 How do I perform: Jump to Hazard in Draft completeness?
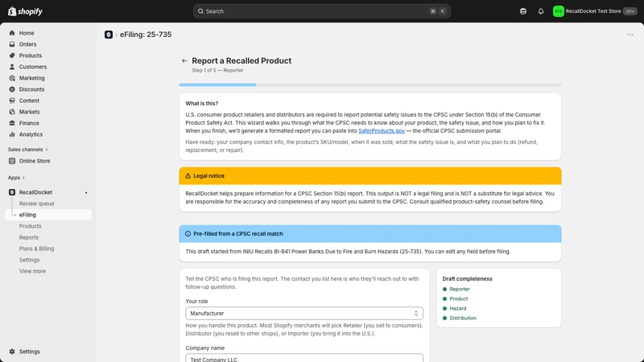click(x=457, y=308)
